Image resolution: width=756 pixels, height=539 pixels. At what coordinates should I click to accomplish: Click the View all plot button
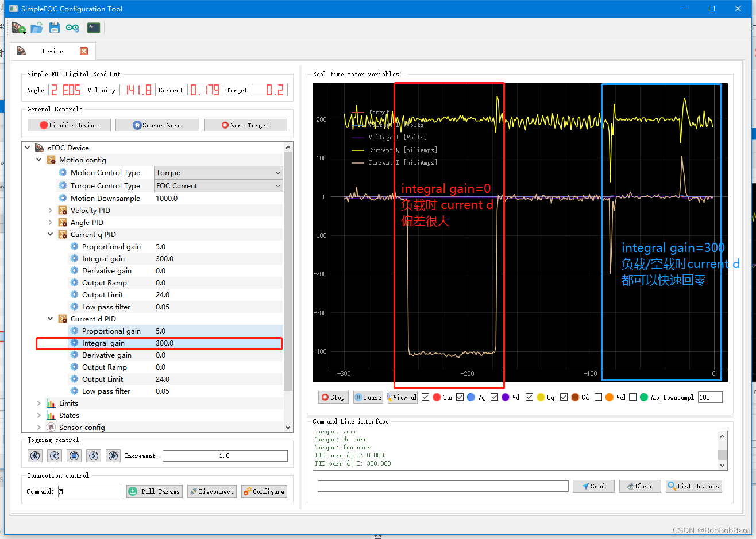[402, 397]
